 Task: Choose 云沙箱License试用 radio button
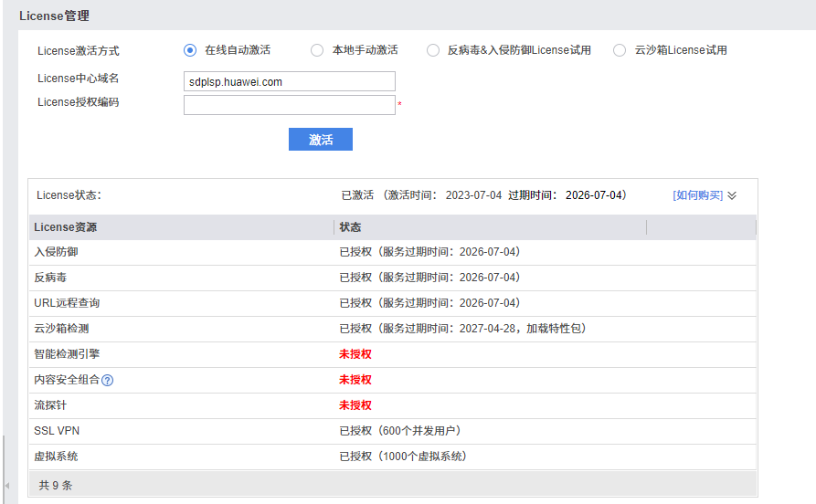(620, 50)
